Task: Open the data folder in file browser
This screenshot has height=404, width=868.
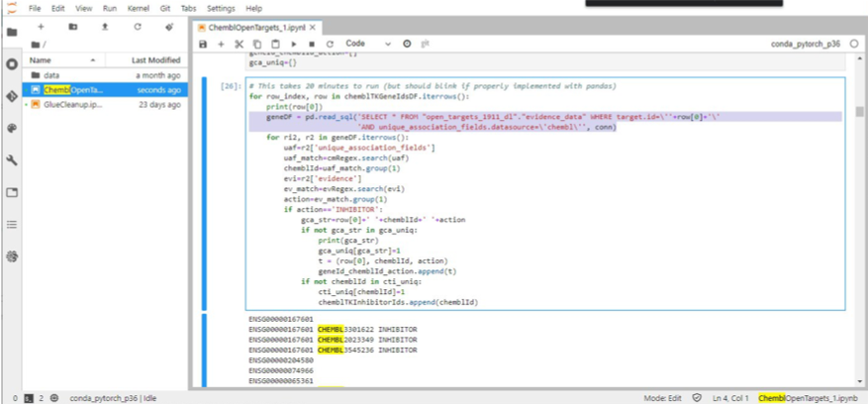Action: (51, 75)
